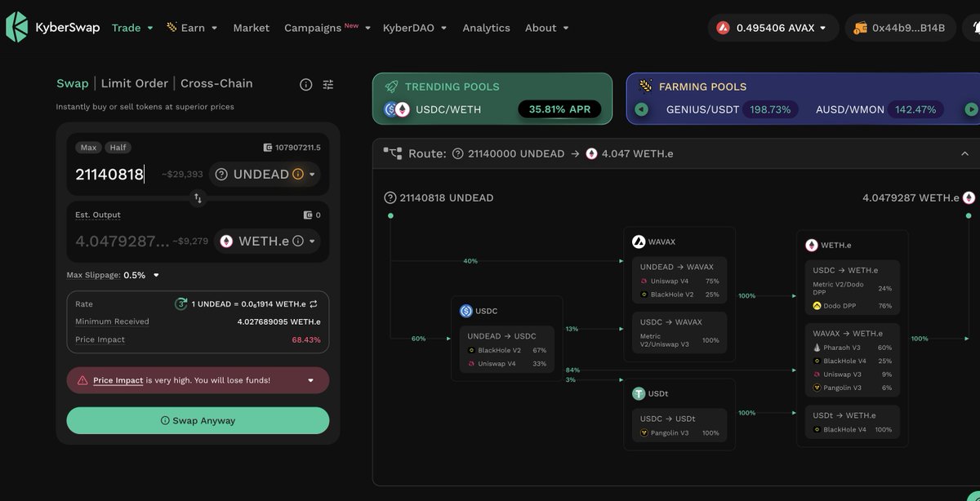Click the farming pools wheat icon
The height and width of the screenshot is (501, 980).
[x=646, y=86]
